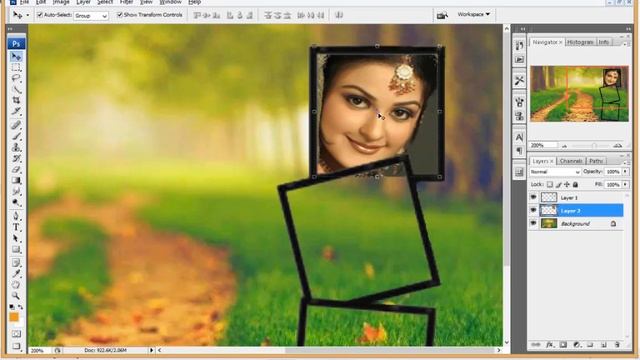Open the Paragraph panel icon
Image resolution: width=640 pixels, height=360 pixels.
[519, 151]
